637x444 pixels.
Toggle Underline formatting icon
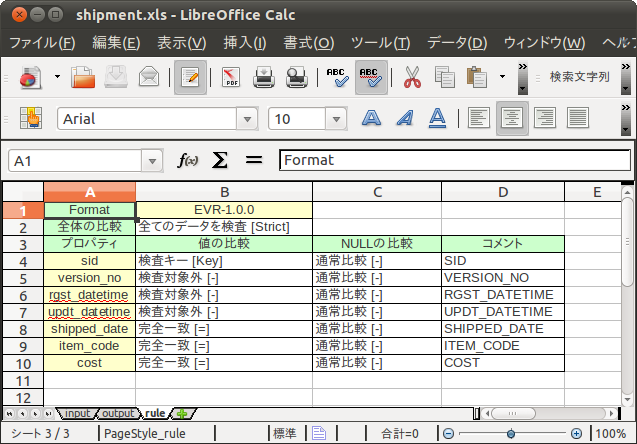(x=437, y=118)
